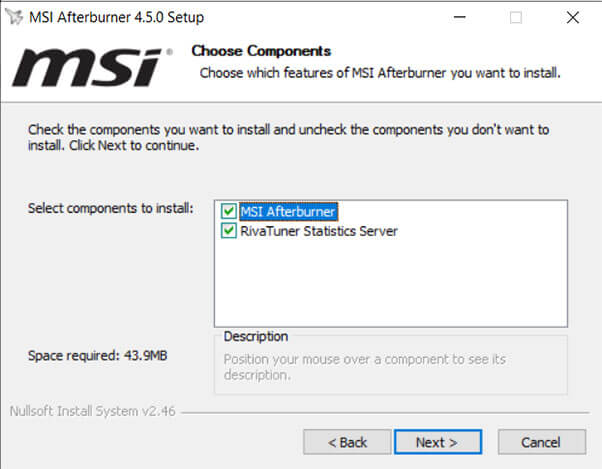The height and width of the screenshot is (469, 602).
Task: Select the RivaTuner Statistics Server label
Action: tap(319, 231)
